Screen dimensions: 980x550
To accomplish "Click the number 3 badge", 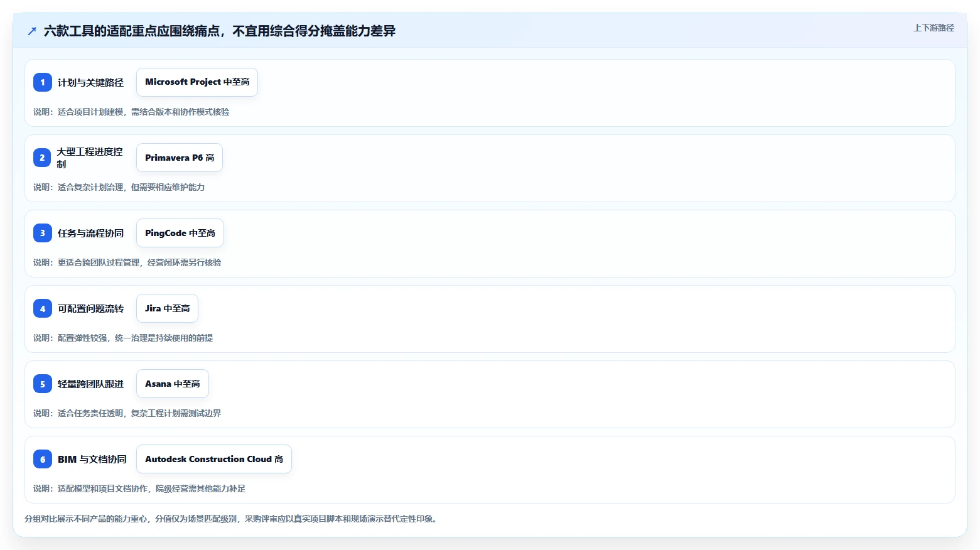I will coord(43,233).
